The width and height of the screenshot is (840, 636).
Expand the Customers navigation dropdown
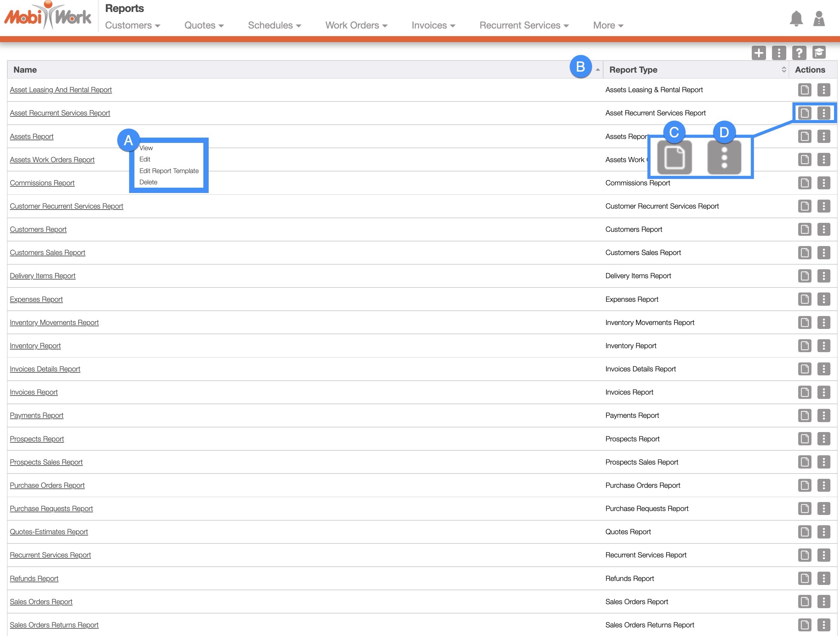click(x=132, y=26)
